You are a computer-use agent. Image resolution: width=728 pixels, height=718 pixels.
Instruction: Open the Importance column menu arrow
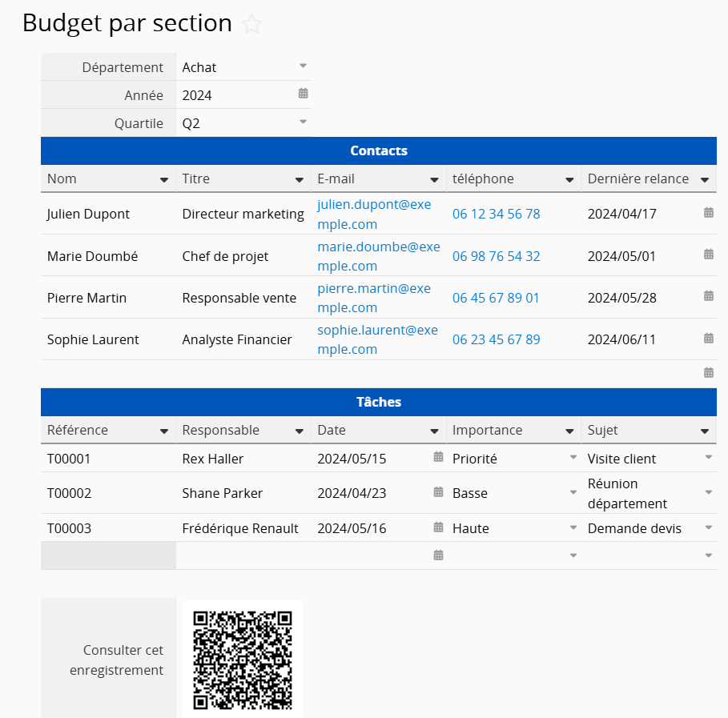(569, 431)
